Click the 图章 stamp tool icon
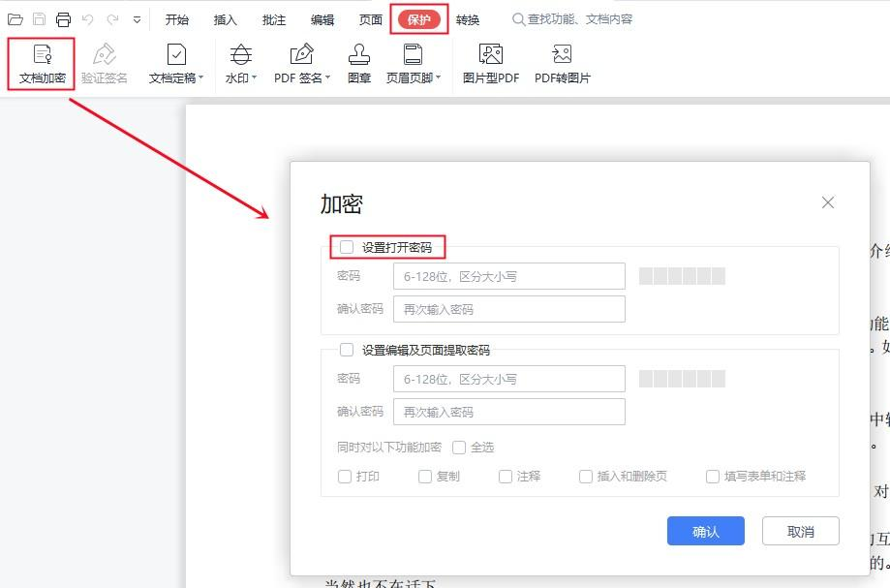Viewport: 890px width, 588px height. (358, 54)
